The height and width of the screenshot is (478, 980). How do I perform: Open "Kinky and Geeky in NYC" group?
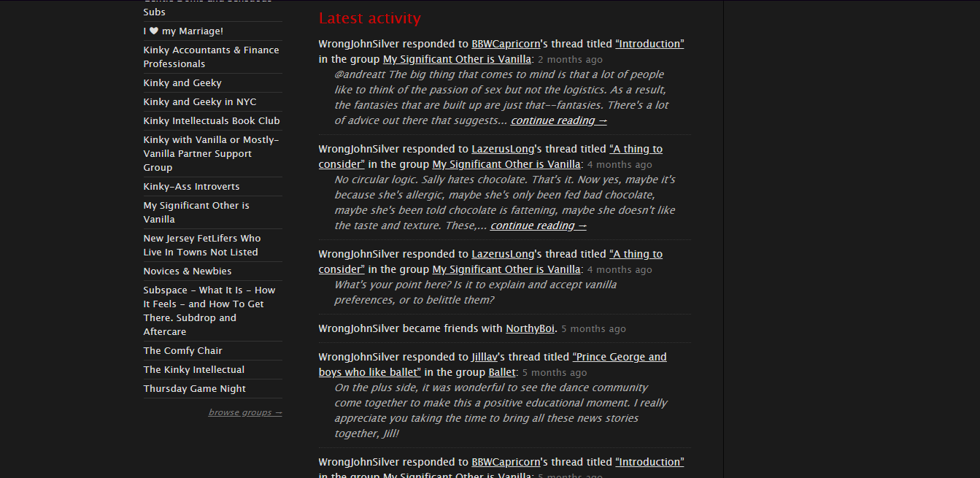pos(200,102)
